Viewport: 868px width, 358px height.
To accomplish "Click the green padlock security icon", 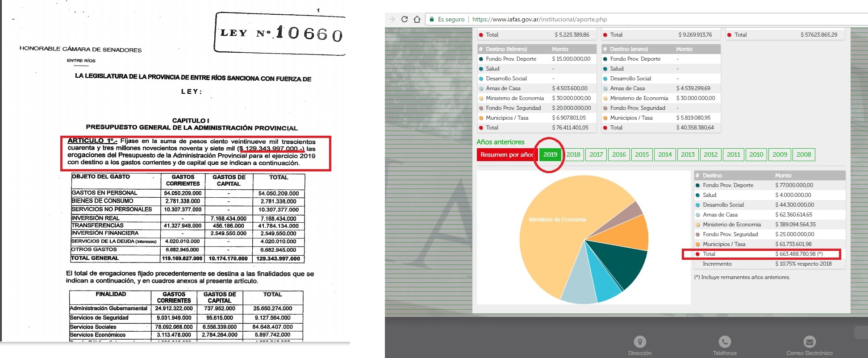I will pyautogui.click(x=432, y=19).
